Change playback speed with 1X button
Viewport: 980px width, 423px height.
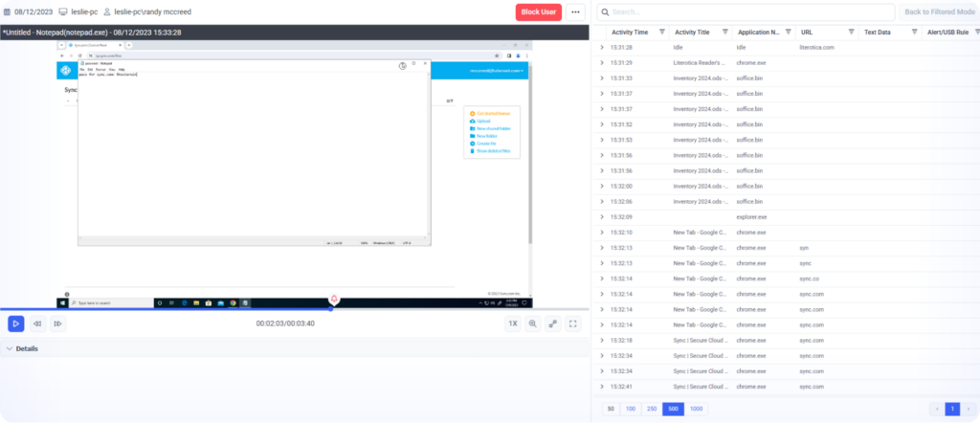tap(512, 323)
